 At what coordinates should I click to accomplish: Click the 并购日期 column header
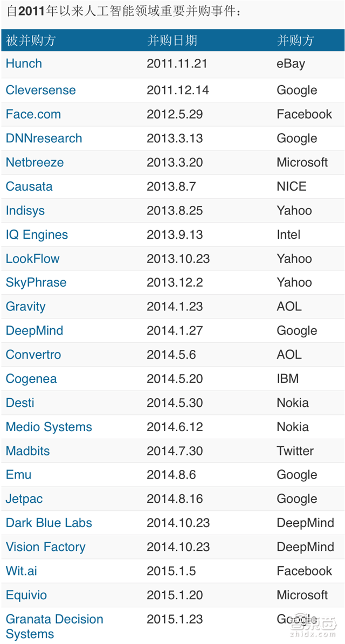click(172, 40)
